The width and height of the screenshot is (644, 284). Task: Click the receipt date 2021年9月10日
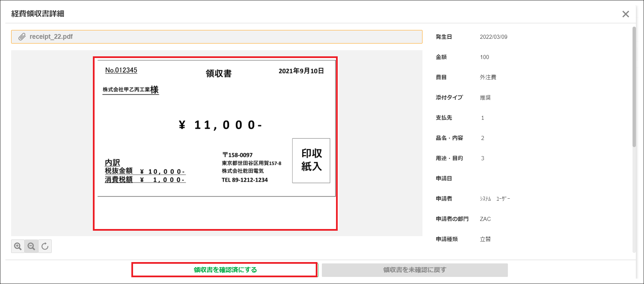click(301, 71)
